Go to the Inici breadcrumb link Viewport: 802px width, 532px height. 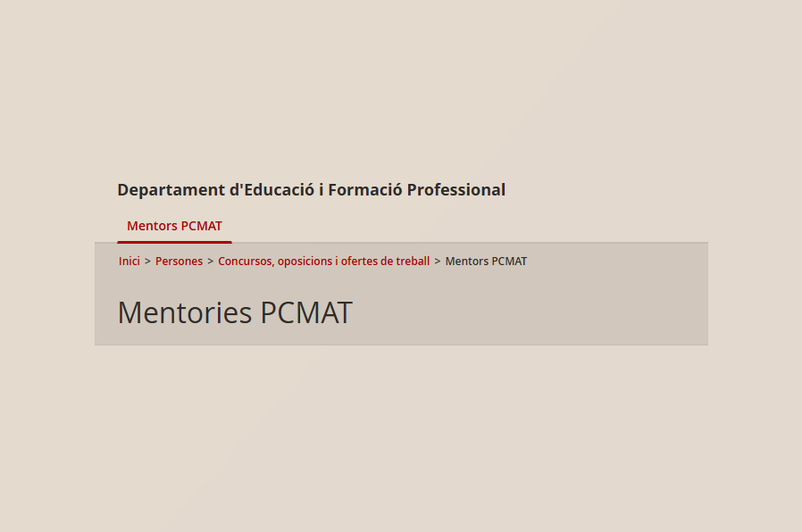(129, 262)
